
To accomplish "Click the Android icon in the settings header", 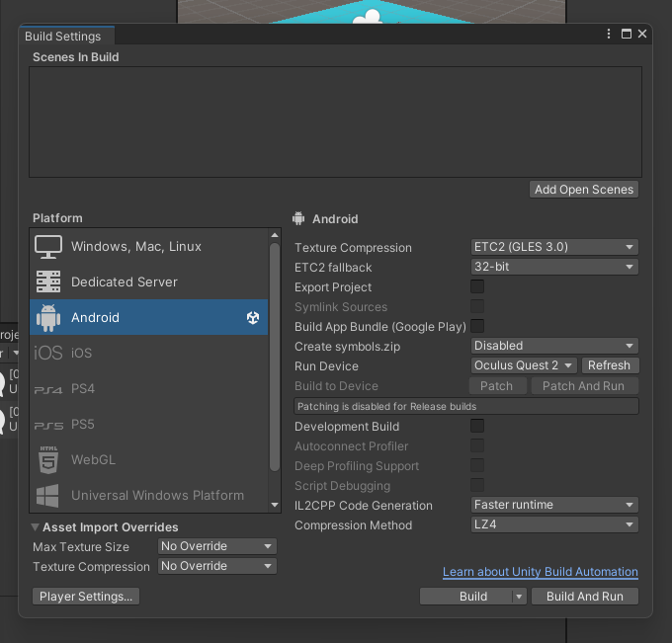I will 298,218.
